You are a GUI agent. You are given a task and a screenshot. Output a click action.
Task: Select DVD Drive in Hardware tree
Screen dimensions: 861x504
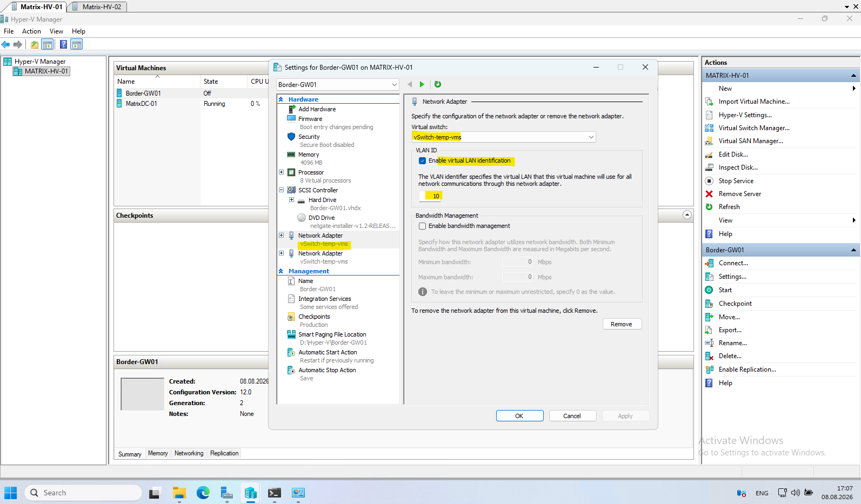coord(322,218)
